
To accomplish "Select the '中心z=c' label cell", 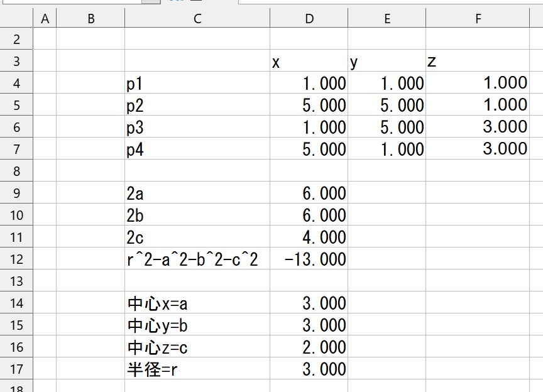I will (197, 347).
